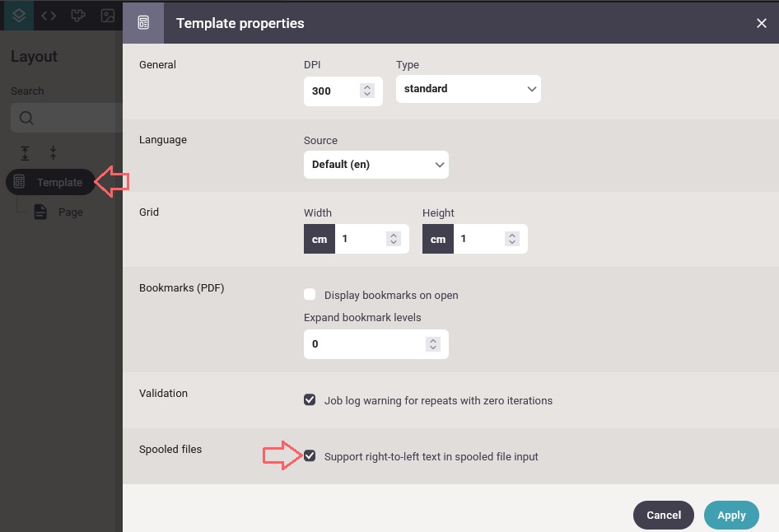Click the collapse all tree icon
The width and height of the screenshot is (779, 532).
[54, 153]
